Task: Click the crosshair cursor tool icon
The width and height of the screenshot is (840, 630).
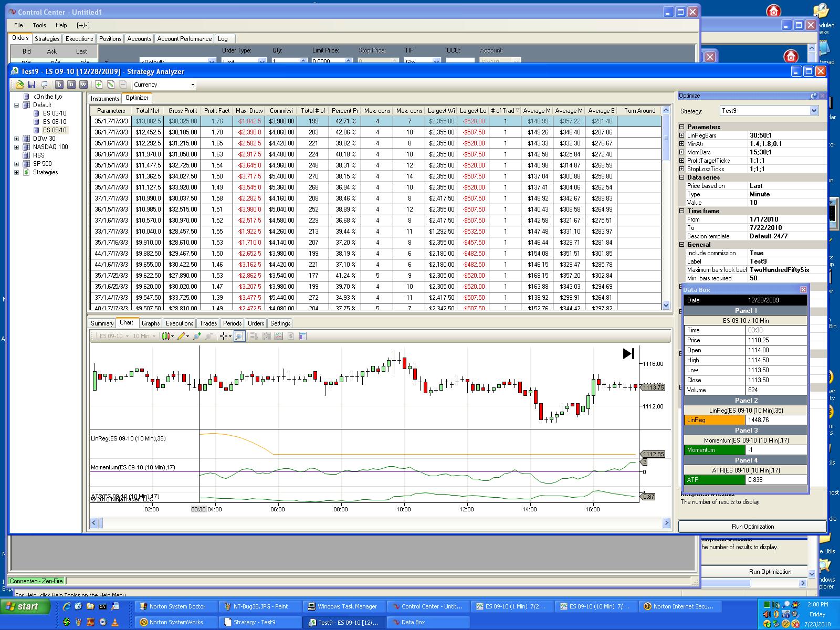Action: 224,336
